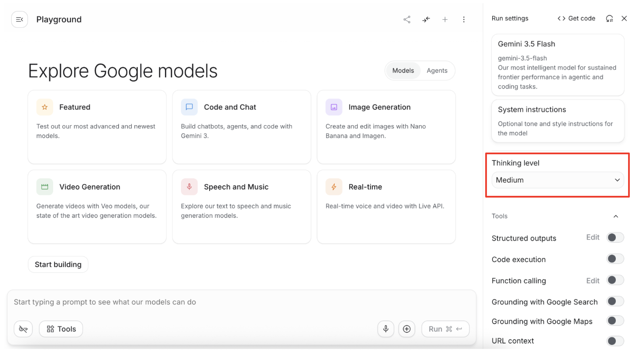
Task: Click the reset settings icon beside Get code
Action: (610, 18)
